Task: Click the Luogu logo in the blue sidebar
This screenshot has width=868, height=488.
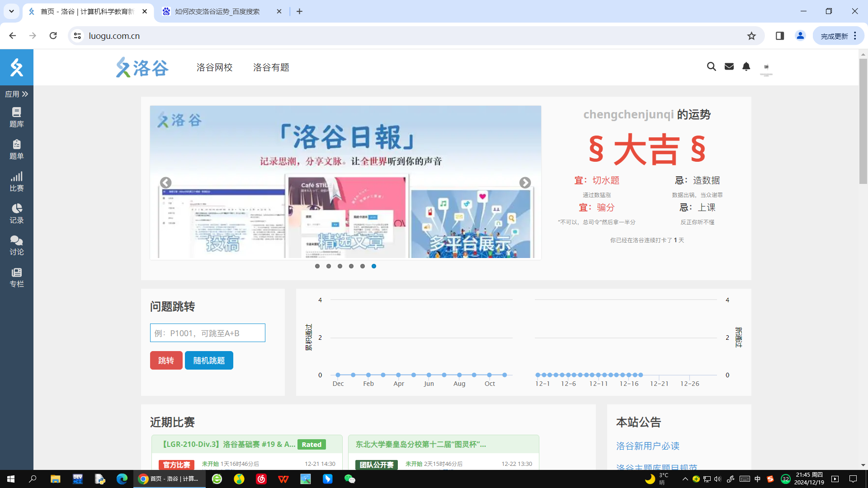Action: (x=17, y=67)
